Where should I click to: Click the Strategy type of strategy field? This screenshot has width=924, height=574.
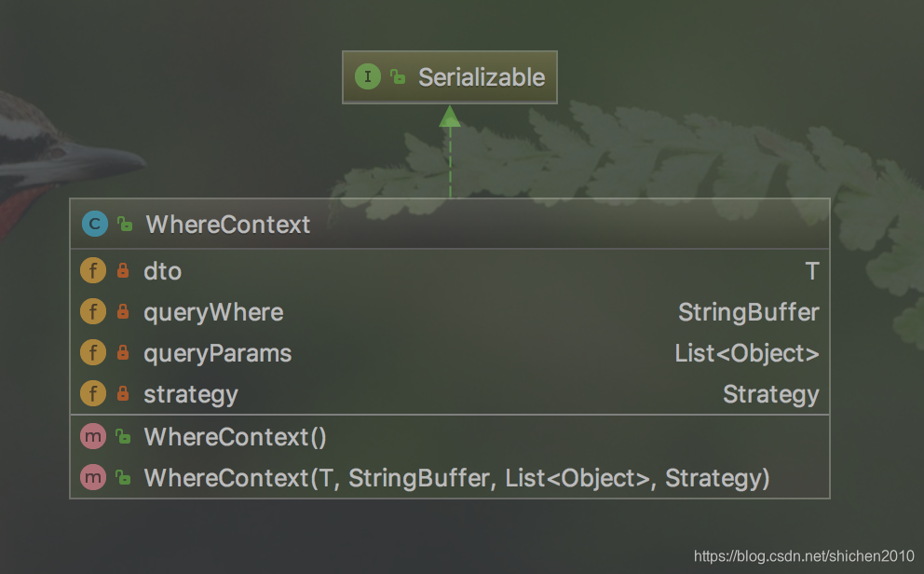tap(770, 394)
